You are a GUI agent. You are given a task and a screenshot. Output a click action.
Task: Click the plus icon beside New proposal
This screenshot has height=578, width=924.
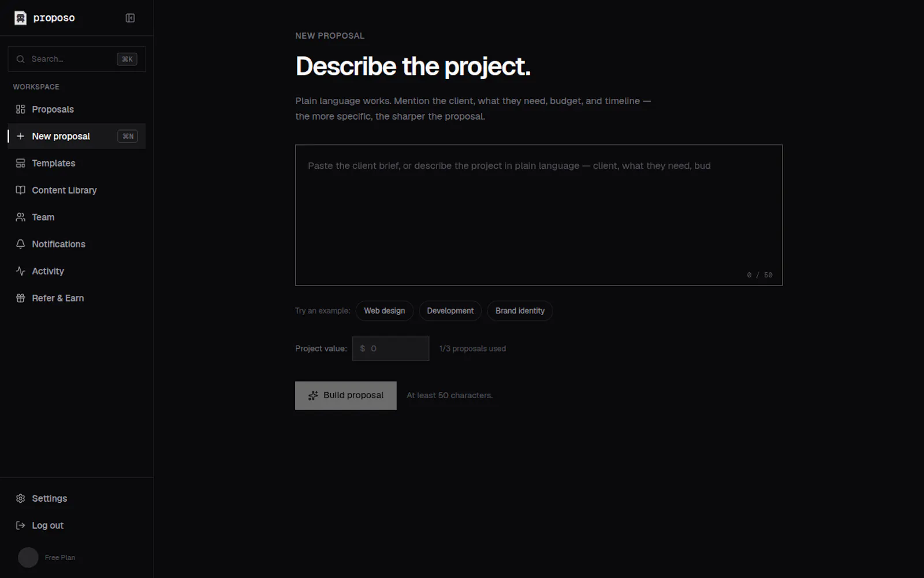(x=21, y=136)
